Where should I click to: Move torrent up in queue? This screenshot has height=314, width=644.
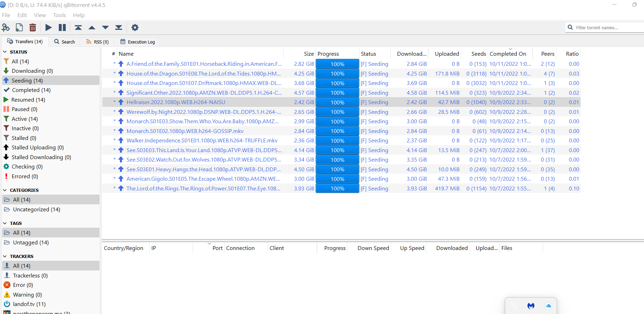(x=92, y=28)
